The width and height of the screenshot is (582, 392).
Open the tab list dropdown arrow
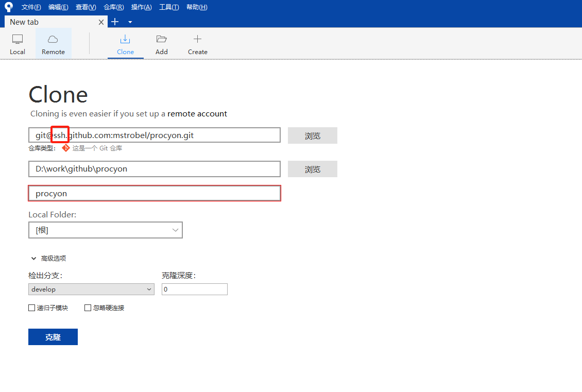point(130,22)
